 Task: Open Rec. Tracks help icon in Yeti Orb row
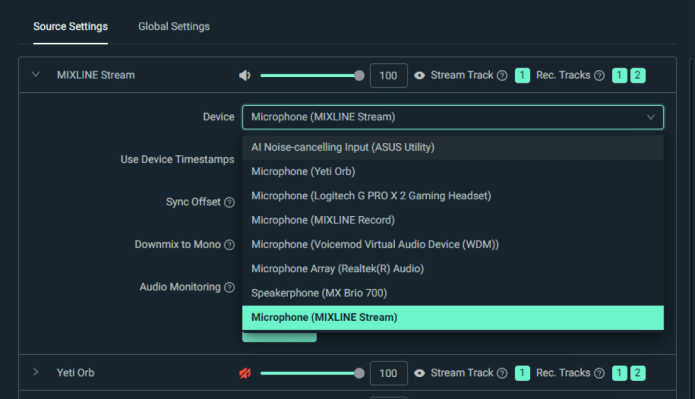(599, 373)
